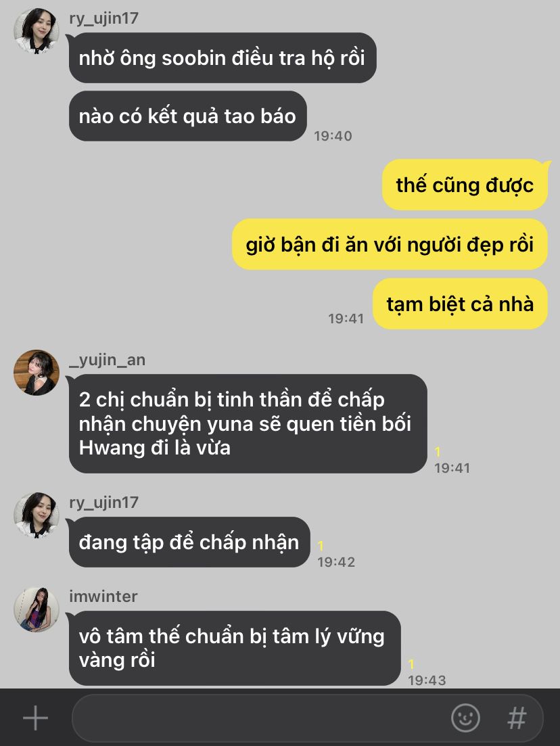Tap the yellow 'tạm biệt cả nhà' bubble
Screen dimensions: 560x746
[x=460, y=304]
